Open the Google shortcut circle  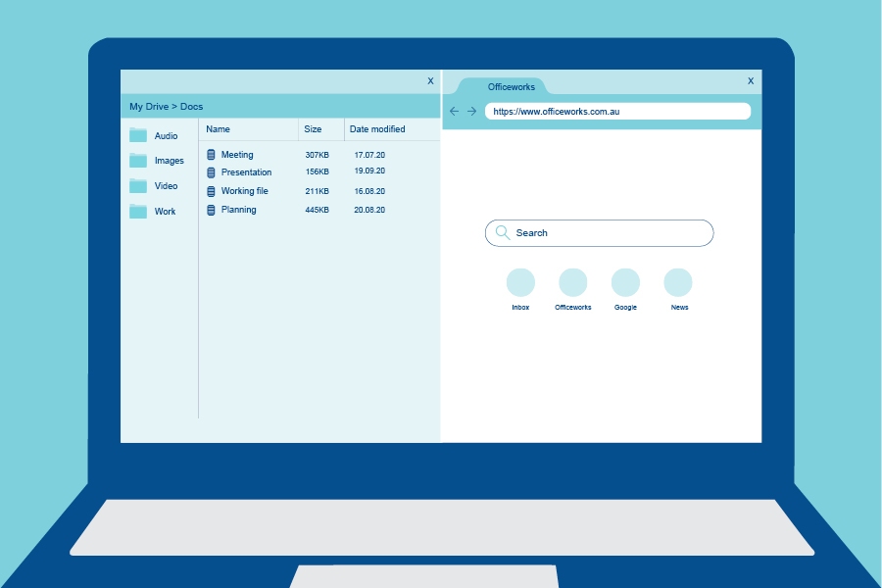pos(625,282)
